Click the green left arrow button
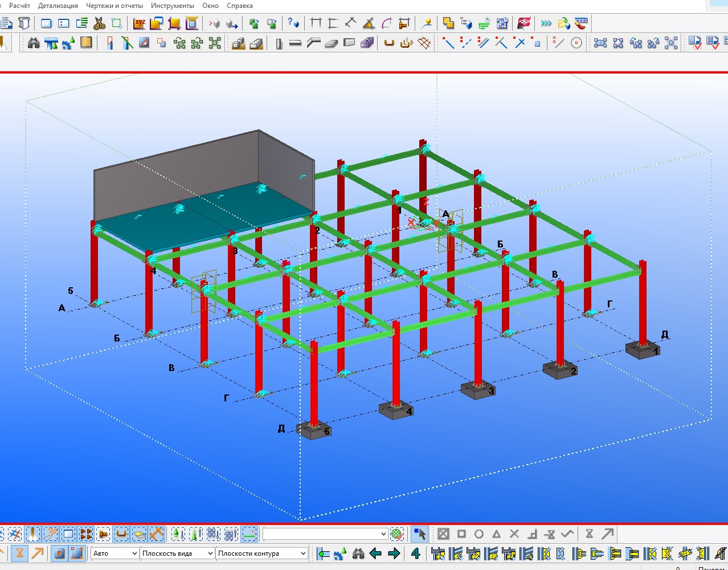Viewport: 728px width, 570px height. 376,553
